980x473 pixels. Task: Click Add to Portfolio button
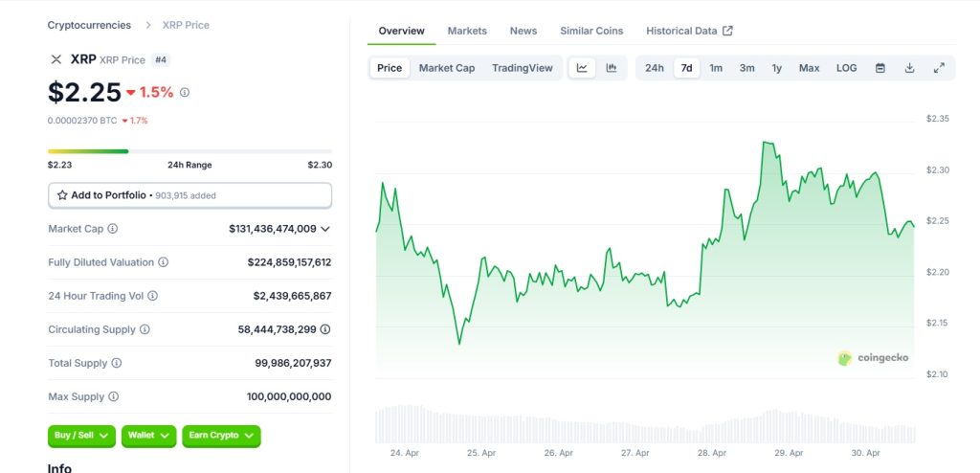(x=190, y=195)
